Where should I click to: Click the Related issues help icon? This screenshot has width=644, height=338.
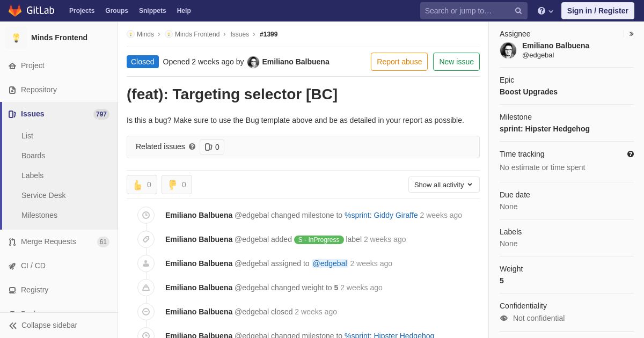point(192,146)
